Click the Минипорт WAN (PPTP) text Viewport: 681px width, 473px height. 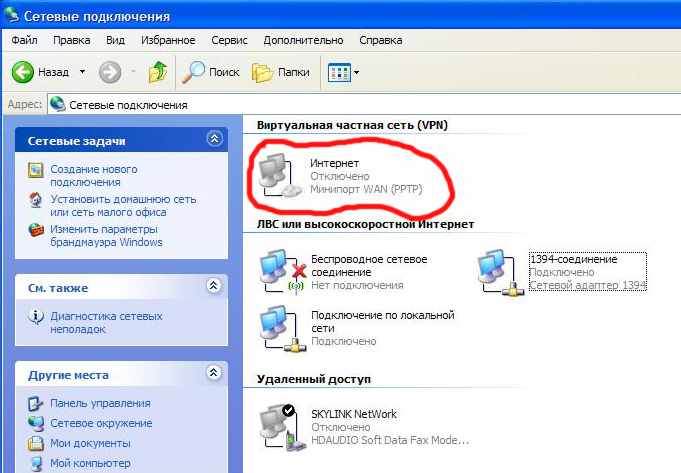pyautogui.click(x=366, y=189)
